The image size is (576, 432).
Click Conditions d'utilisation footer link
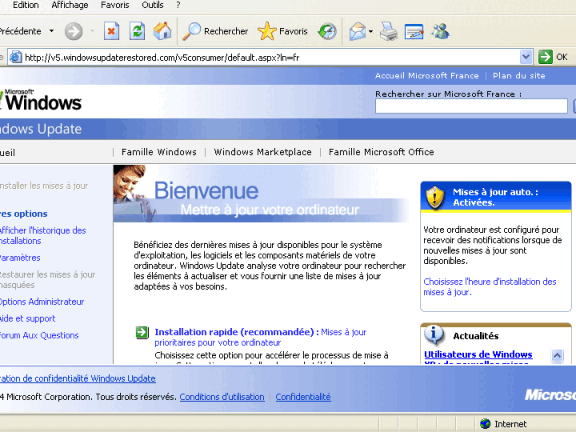(222, 397)
